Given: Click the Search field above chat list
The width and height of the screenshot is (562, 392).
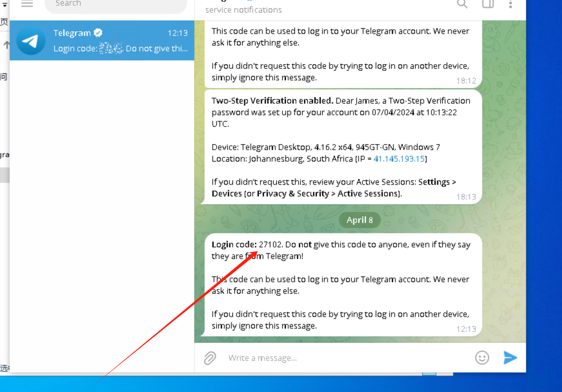Looking at the screenshot, I should point(115,4).
